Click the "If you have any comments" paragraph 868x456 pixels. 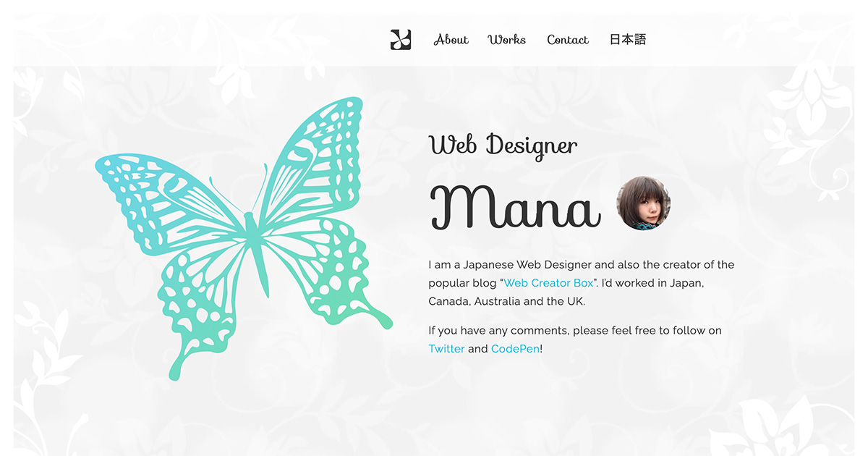pyautogui.click(x=575, y=339)
